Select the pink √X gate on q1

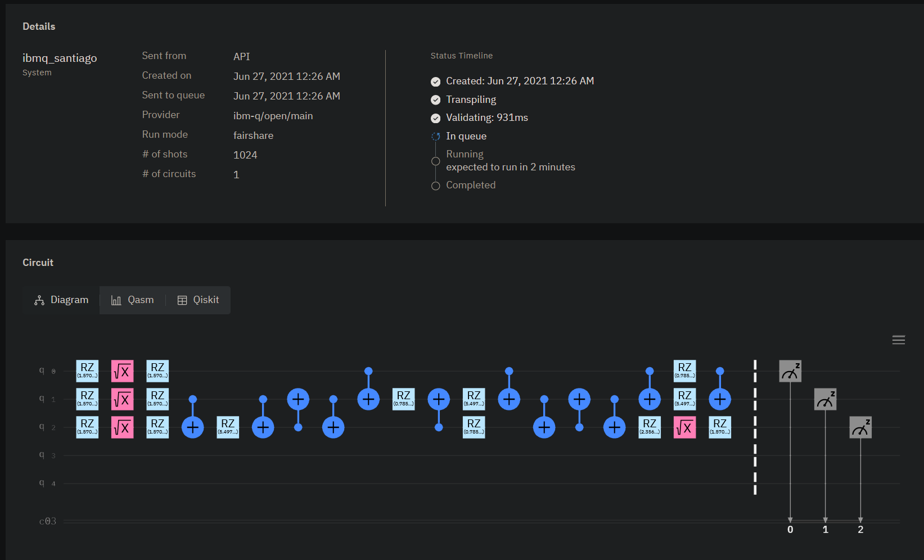[x=122, y=399]
